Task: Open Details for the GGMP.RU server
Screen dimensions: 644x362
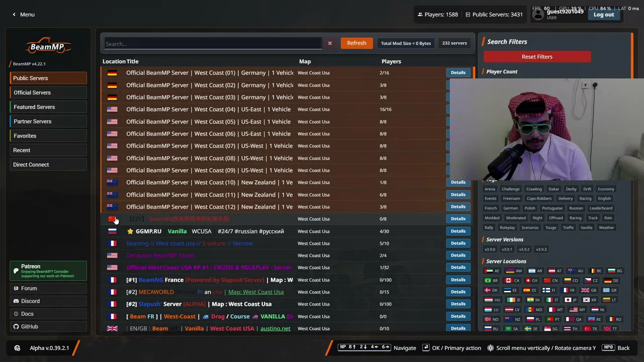Action: [x=458, y=231]
